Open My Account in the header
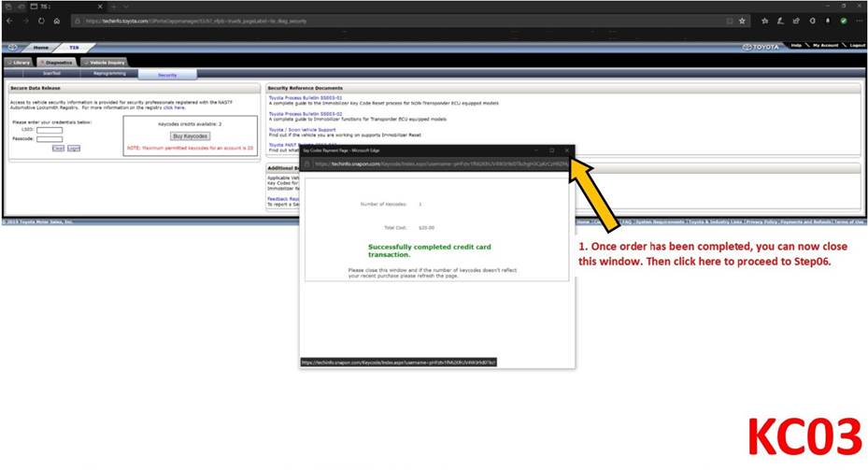868x470 pixels. [x=825, y=46]
